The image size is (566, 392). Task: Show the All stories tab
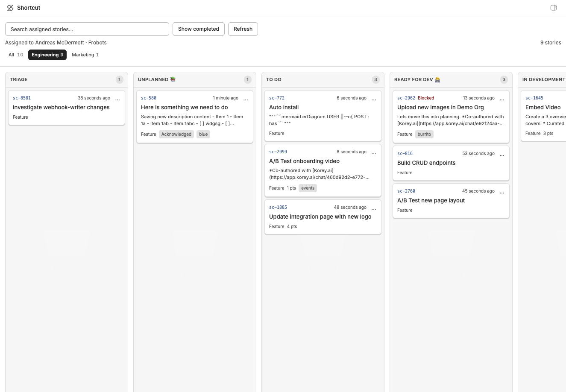(x=16, y=55)
